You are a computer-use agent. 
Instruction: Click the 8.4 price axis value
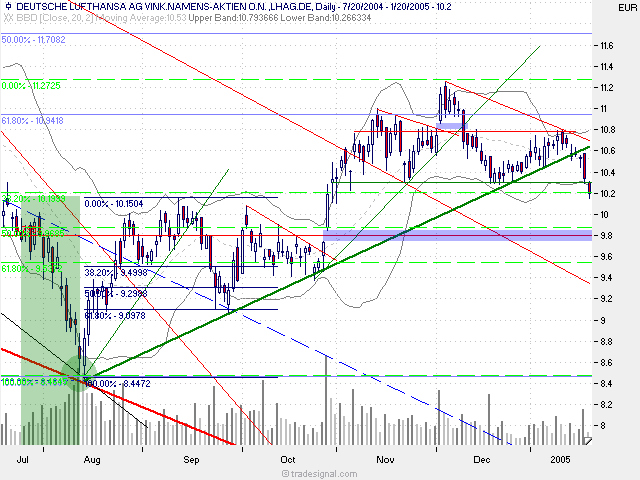pyautogui.click(x=606, y=383)
